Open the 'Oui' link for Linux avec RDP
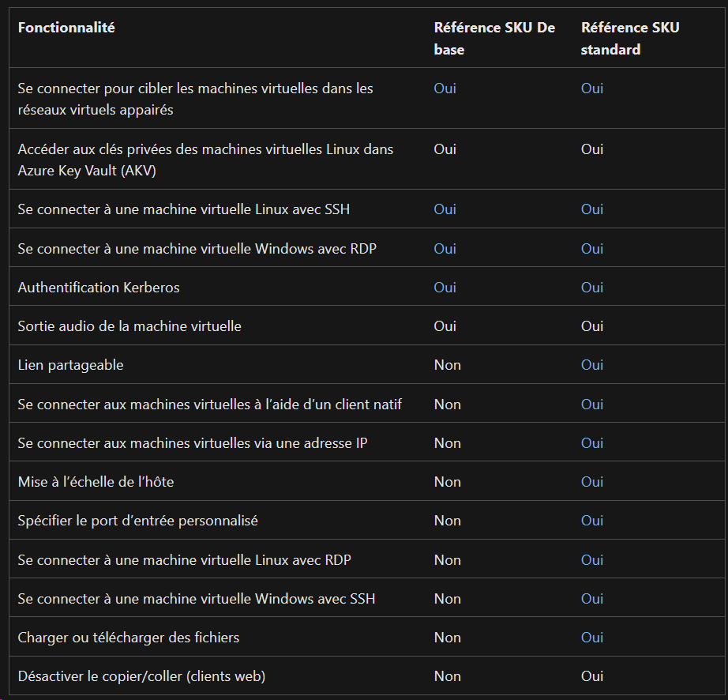 click(592, 559)
